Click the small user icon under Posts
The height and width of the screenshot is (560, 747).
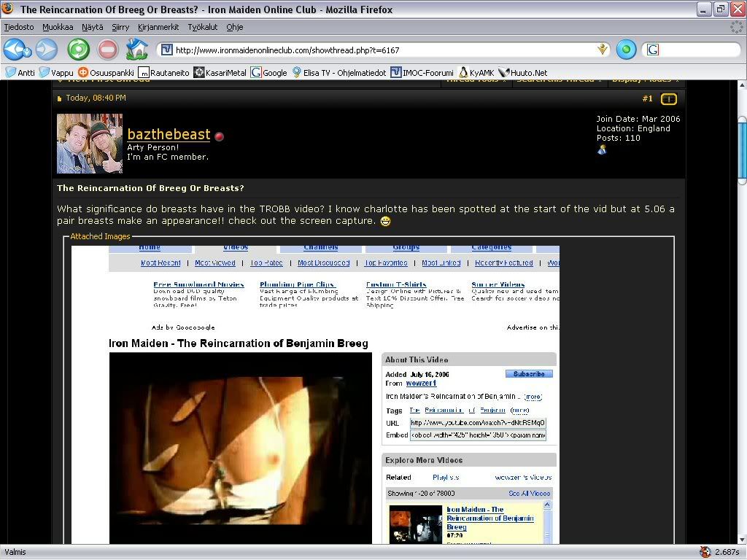click(x=602, y=150)
